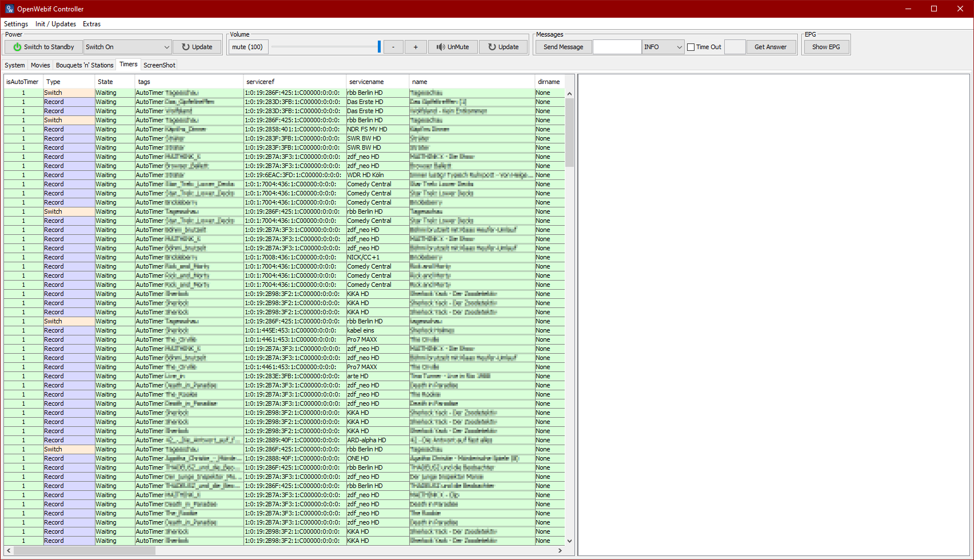Increase volume with the plus button

pos(416,47)
